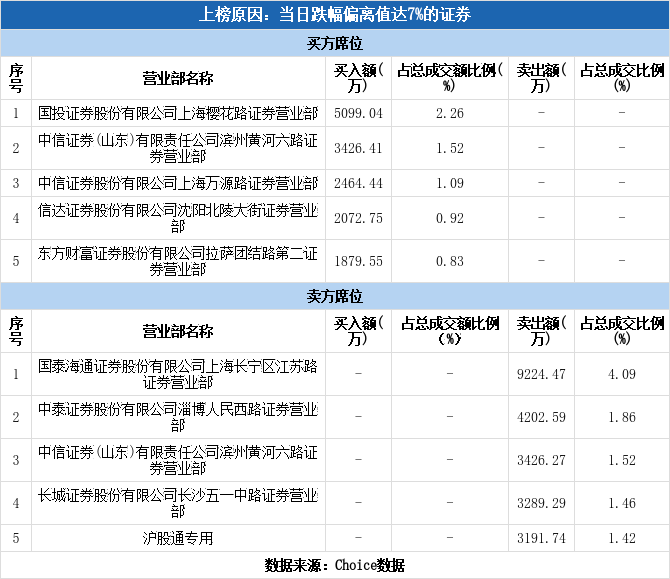The width and height of the screenshot is (670, 579).
Task: Click percentage value 1.46
Action: (x=622, y=503)
